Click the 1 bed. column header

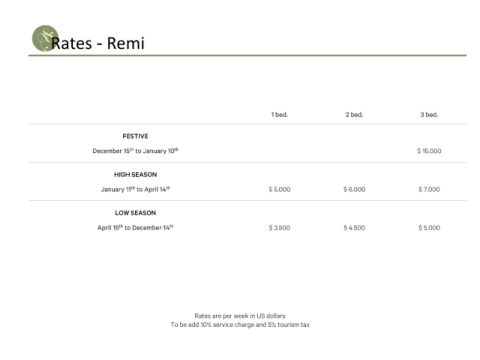[x=279, y=115]
